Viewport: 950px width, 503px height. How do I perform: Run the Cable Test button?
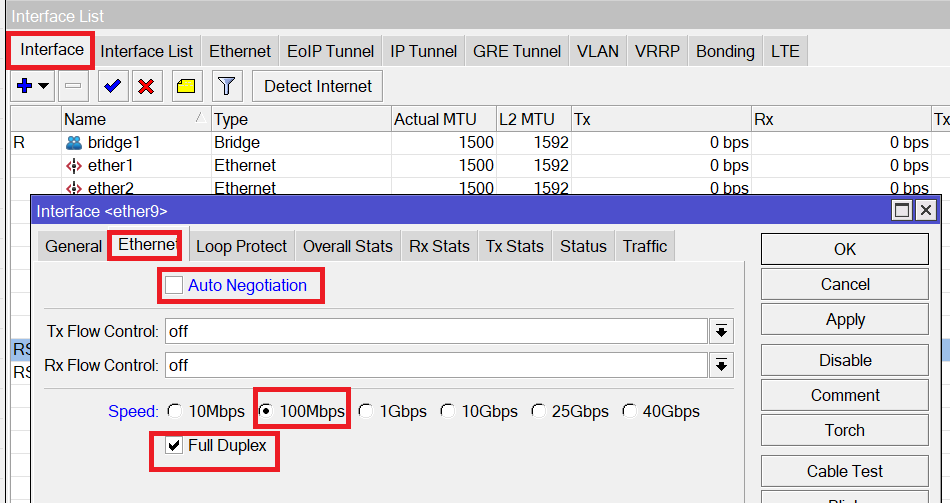click(x=845, y=471)
